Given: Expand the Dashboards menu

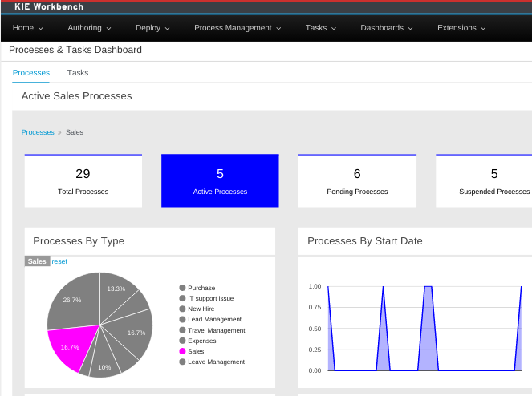Looking at the screenshot, I should [x=386, y=28].
